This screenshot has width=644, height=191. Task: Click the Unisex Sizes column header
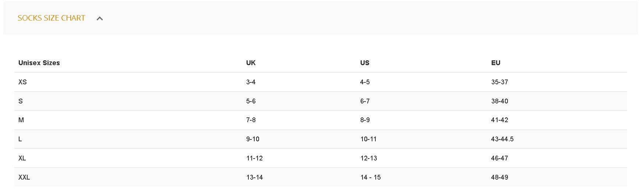pyautogui.click(x=39, y=63)
